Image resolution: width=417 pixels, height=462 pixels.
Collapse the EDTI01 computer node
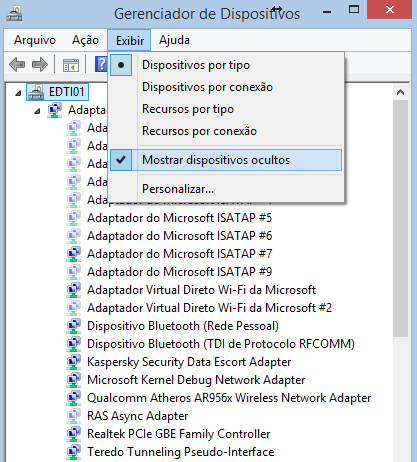[x=18, y=93]
